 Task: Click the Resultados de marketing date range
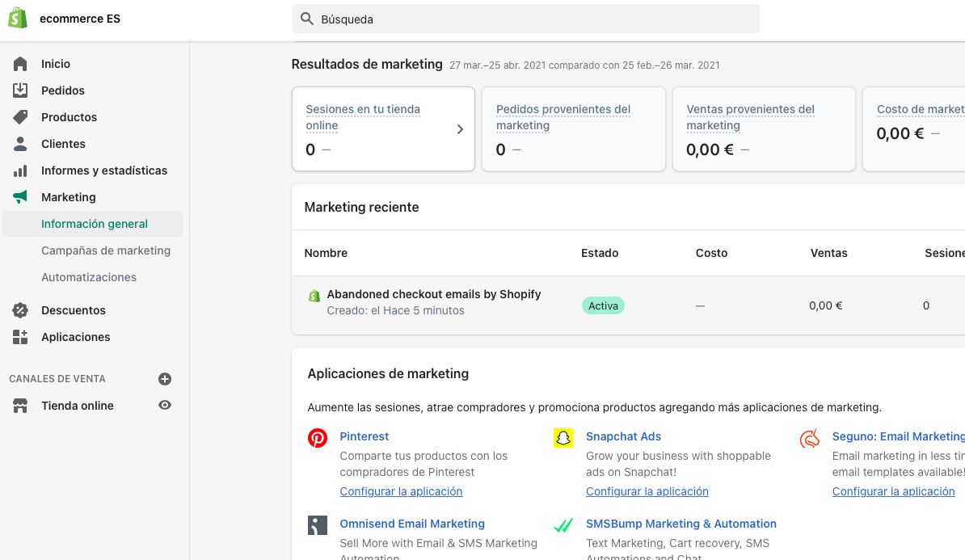point(584,65)
